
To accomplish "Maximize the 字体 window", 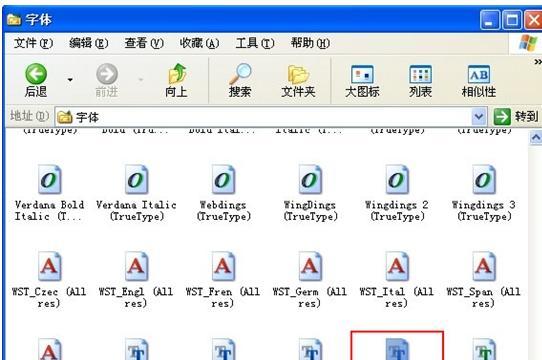I will [512, 20].
